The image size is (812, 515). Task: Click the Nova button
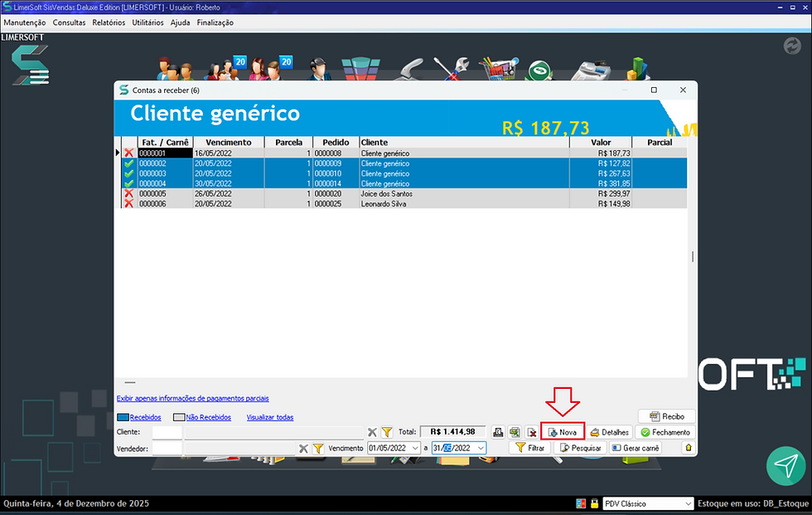click(x=563, y=432)
